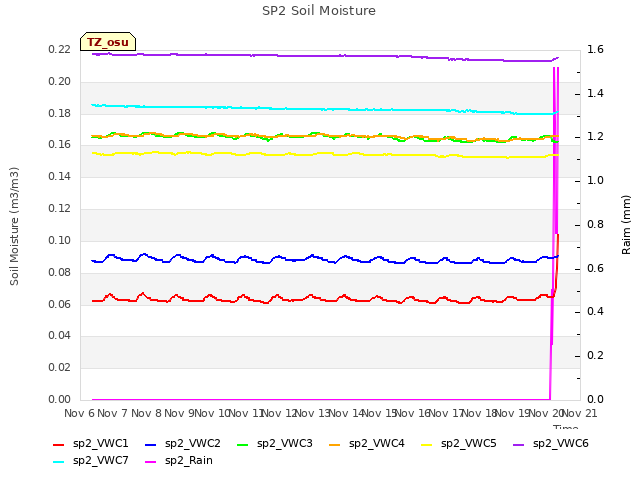
Task: Toggle sp2_VWC5 legend entry
Action: [459, 444]
